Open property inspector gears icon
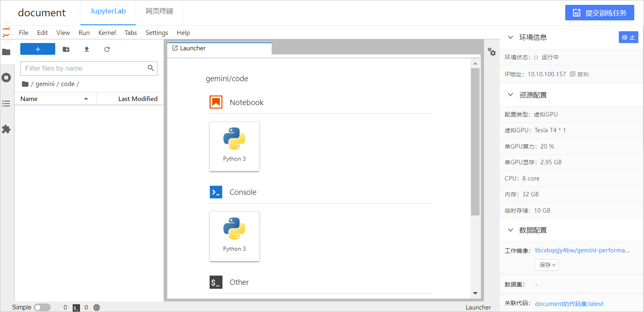Image resolution: width=644 pixels, height=312 pixels. (x=492, y=52)
